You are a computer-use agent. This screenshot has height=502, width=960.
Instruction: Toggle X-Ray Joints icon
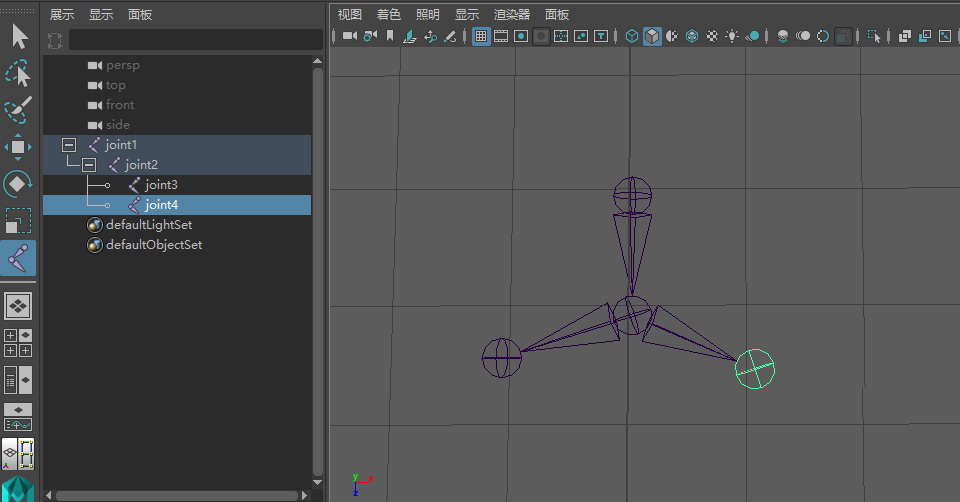(x=945, y=36)
